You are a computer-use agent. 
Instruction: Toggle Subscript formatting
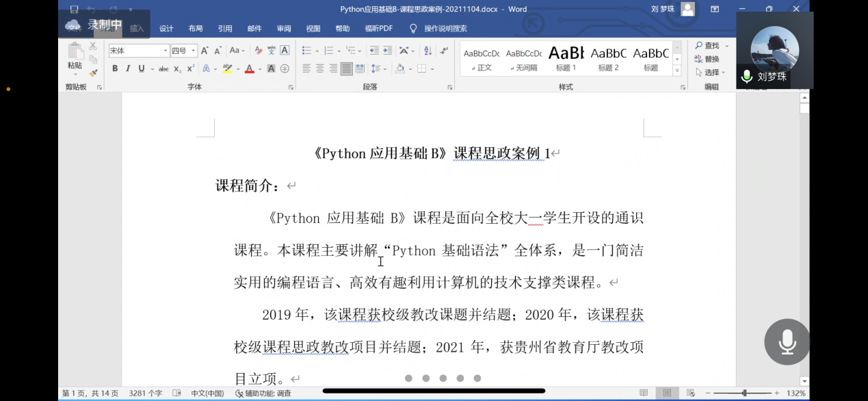[177, 68]
